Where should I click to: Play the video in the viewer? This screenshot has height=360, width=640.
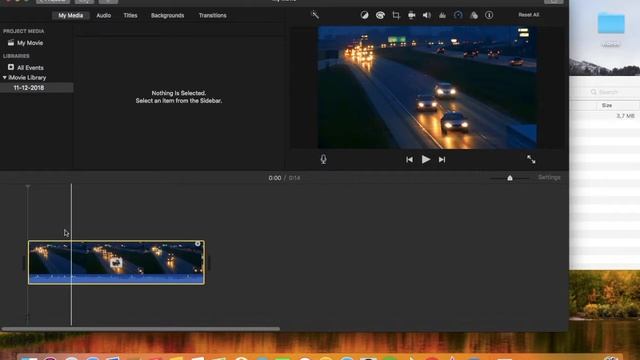(x=426, y=159)
